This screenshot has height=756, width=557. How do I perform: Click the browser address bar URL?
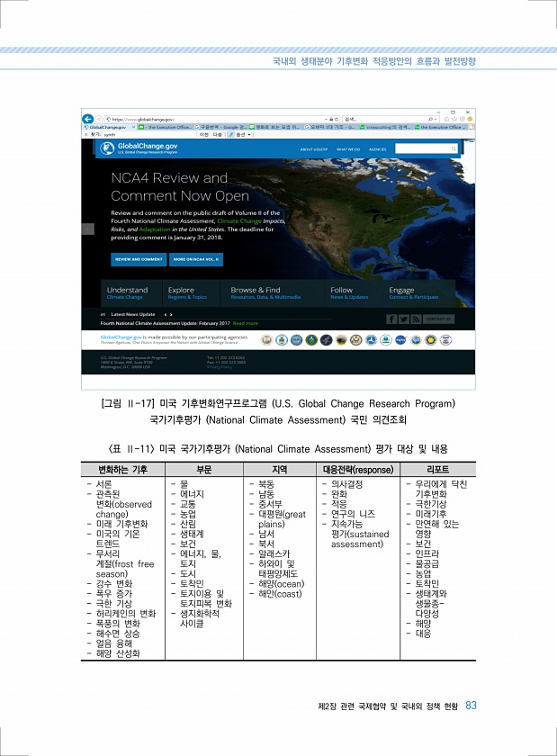coord(144,119)
